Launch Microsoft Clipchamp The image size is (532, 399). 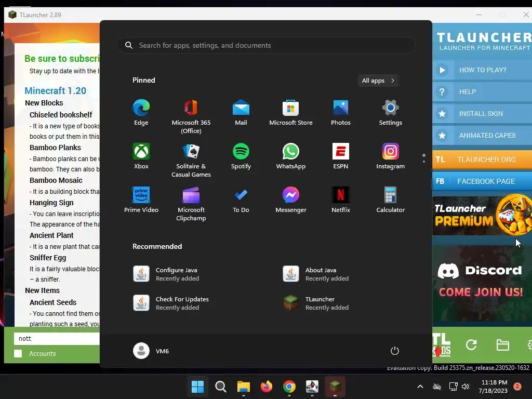[x=191, y=204]
